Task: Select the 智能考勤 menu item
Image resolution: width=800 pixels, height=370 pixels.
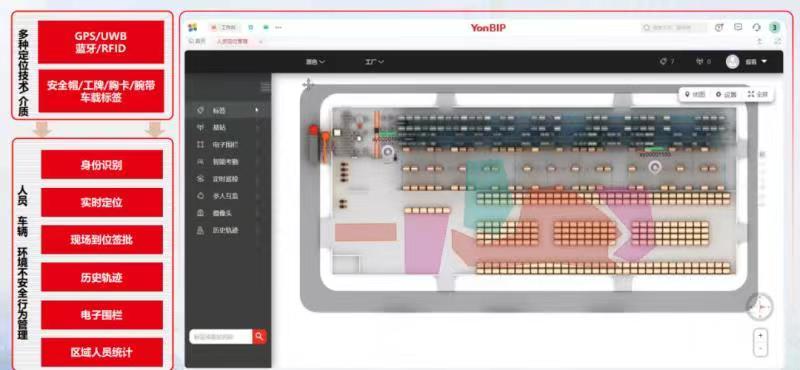Action: tap(226, 162)
